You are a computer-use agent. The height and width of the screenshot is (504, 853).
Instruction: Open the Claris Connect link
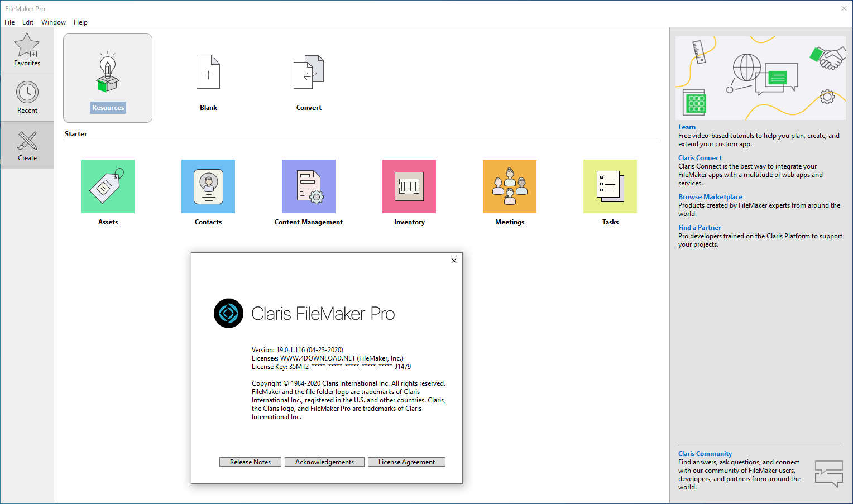[699, 157]
